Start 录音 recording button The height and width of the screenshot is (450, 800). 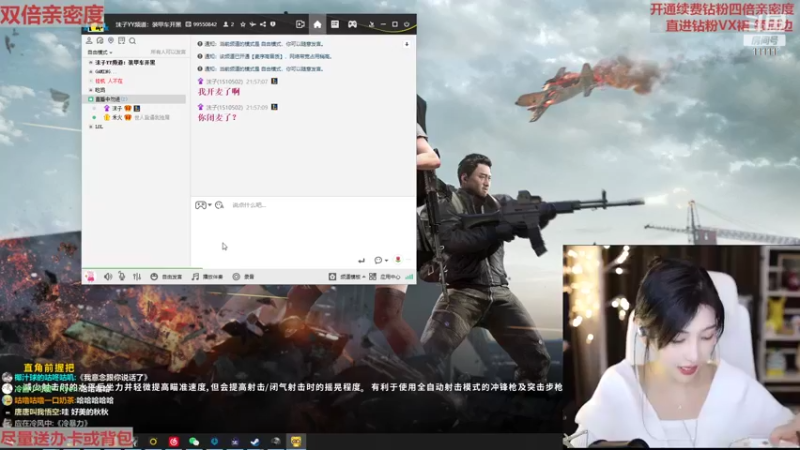[243, 277]
